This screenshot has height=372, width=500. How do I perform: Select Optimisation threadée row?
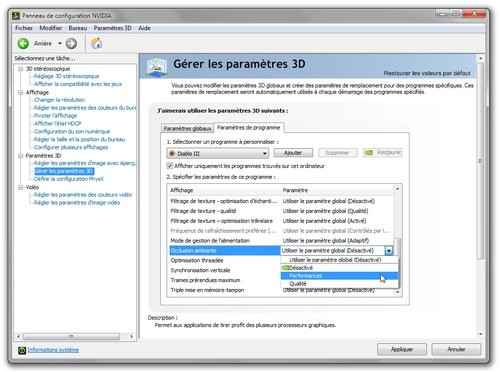tap(225, 260)
